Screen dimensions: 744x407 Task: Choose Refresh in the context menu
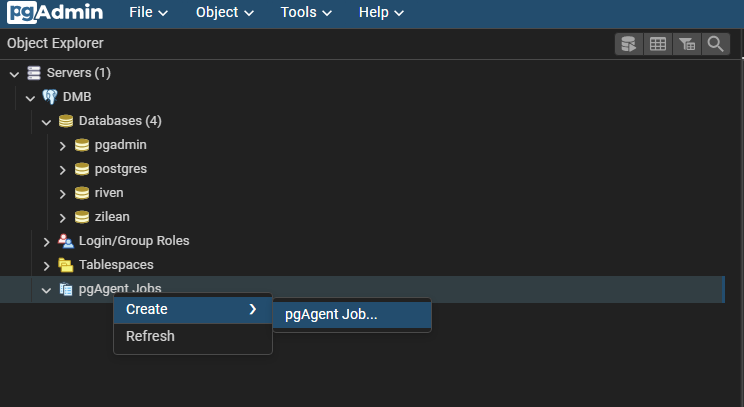coord(193,336)
